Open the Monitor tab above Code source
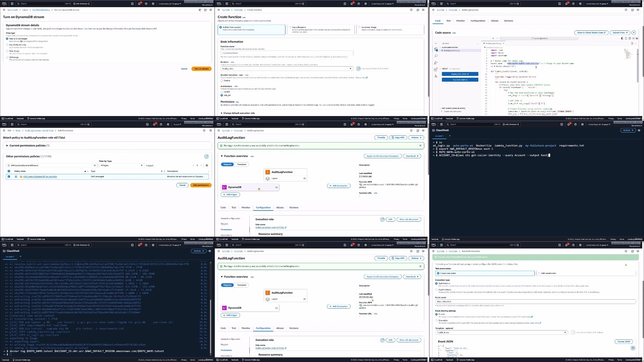Screen dimensions: 644x362 [460, 21]
